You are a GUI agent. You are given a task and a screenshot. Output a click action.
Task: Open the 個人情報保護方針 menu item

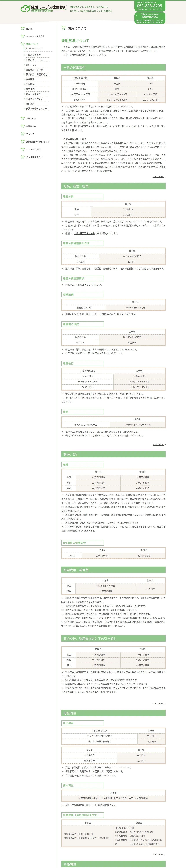pos(34,157)
